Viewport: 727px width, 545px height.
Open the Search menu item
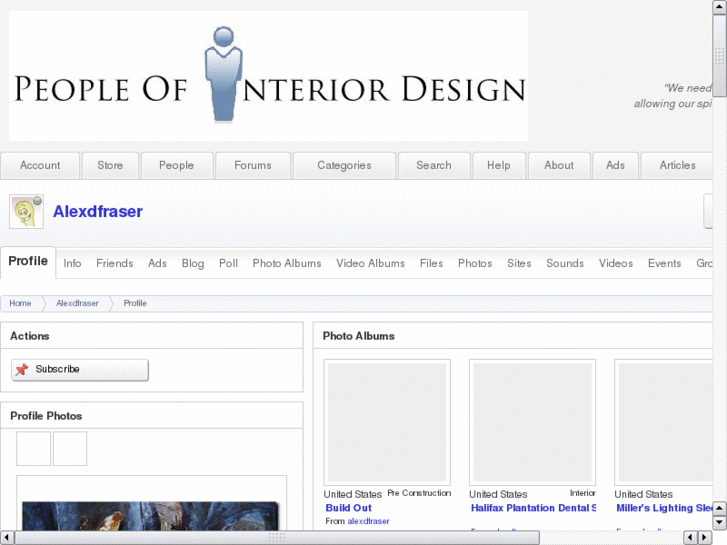coord(434,166)
